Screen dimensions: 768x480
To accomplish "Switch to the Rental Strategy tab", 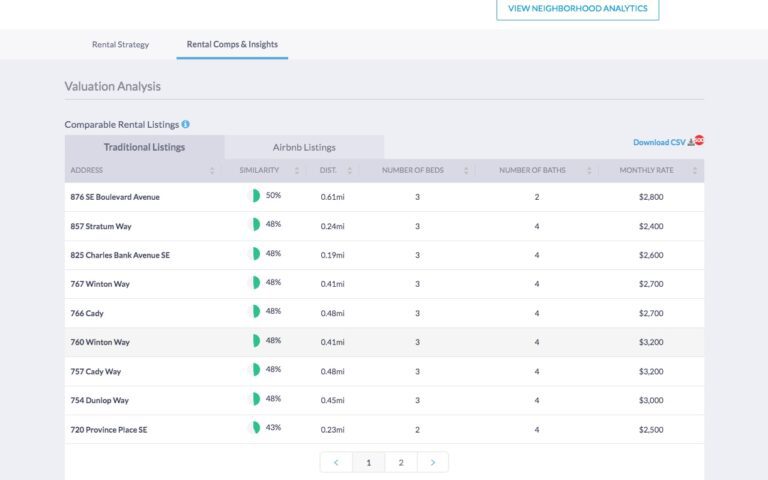I will click(120, 44).
